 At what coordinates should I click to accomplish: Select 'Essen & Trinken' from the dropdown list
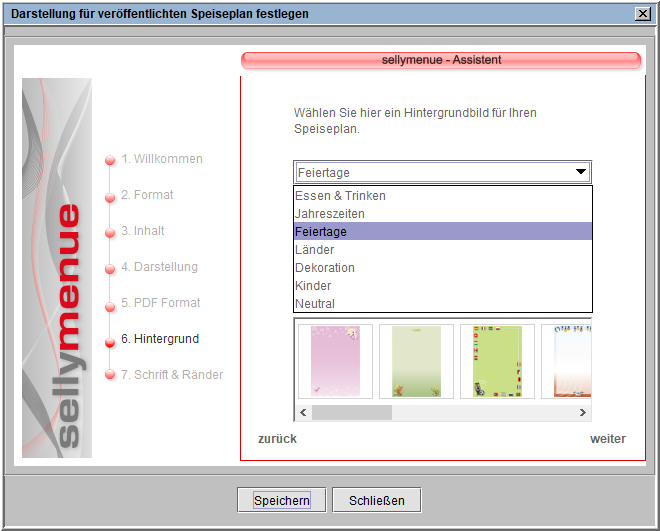click(x=340, y=196)
